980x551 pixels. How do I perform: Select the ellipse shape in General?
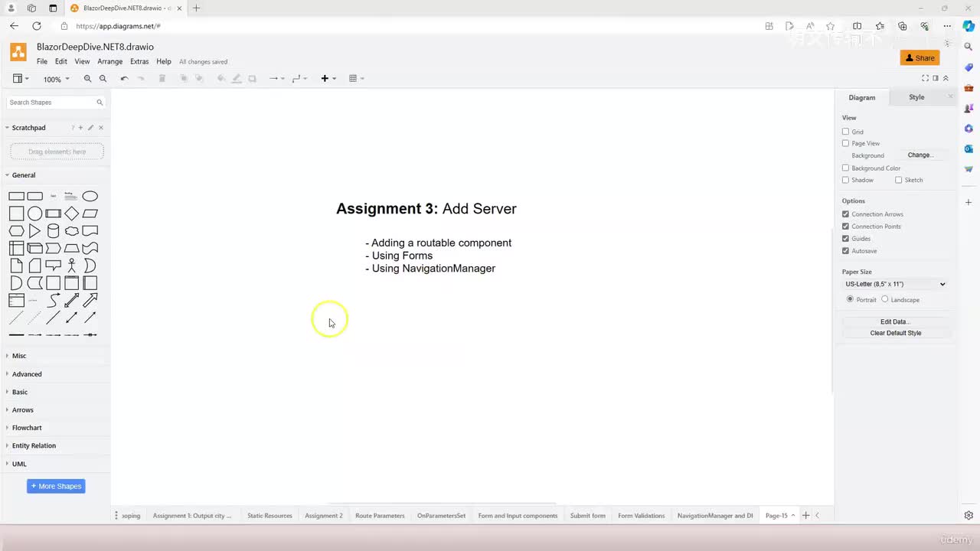point(90,196)
